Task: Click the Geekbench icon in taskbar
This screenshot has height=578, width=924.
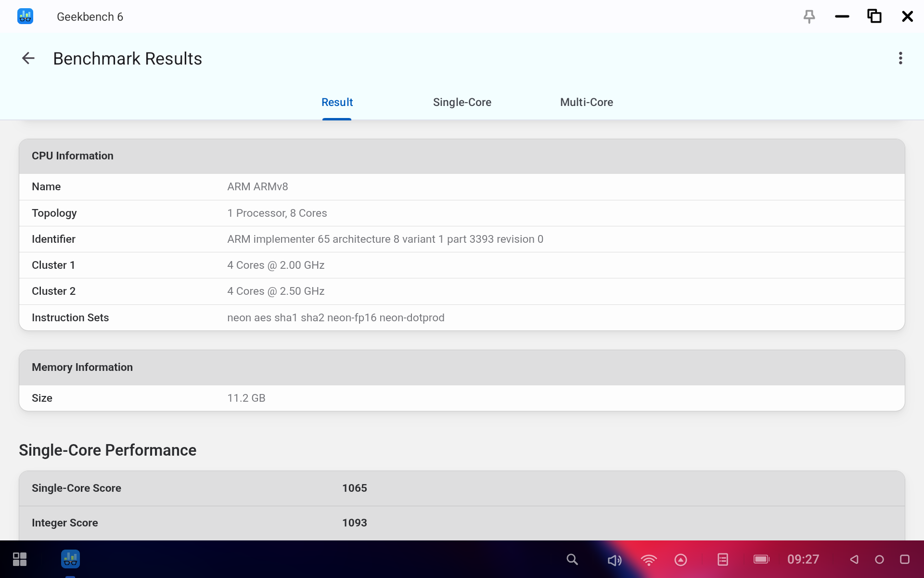Action: click(x=70, y=559)
